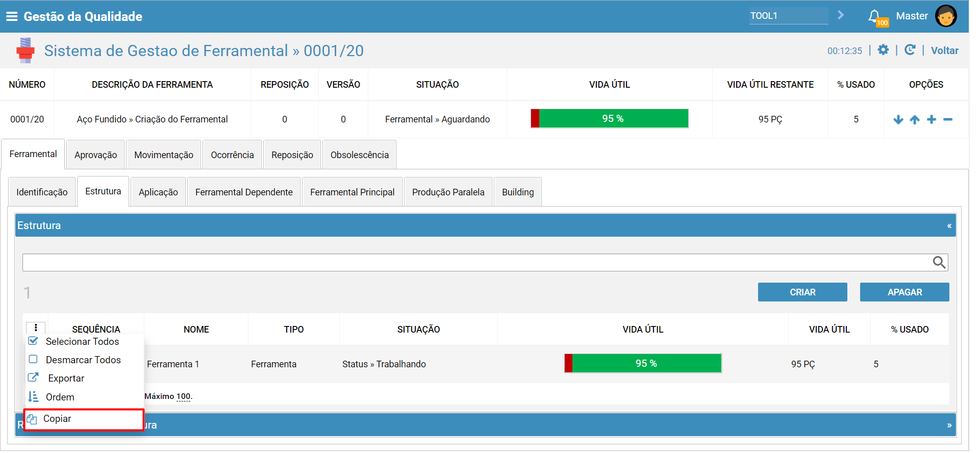Choose Desmarcar Todos menu entry
The height and width of the screenshot is (453, 980).
(x=84, y=360)
